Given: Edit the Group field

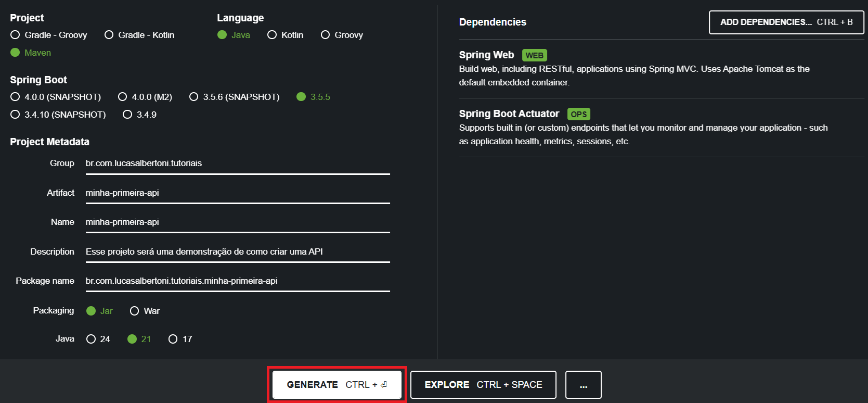Looking at the screenshot, I should tap(238, 163).
